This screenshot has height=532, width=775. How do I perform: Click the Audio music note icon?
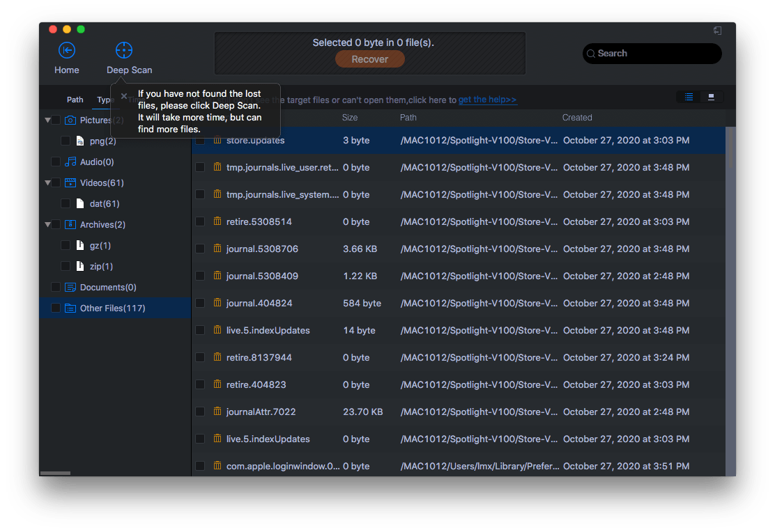click(x=70, y=162)
